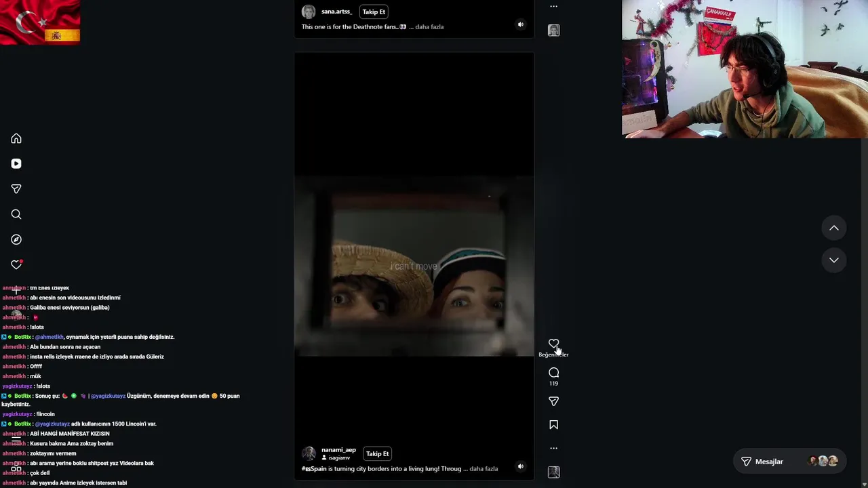Select BotRix message 'Sonuç şu' slots result
The image size is (868, 488).
click(121, 400)
